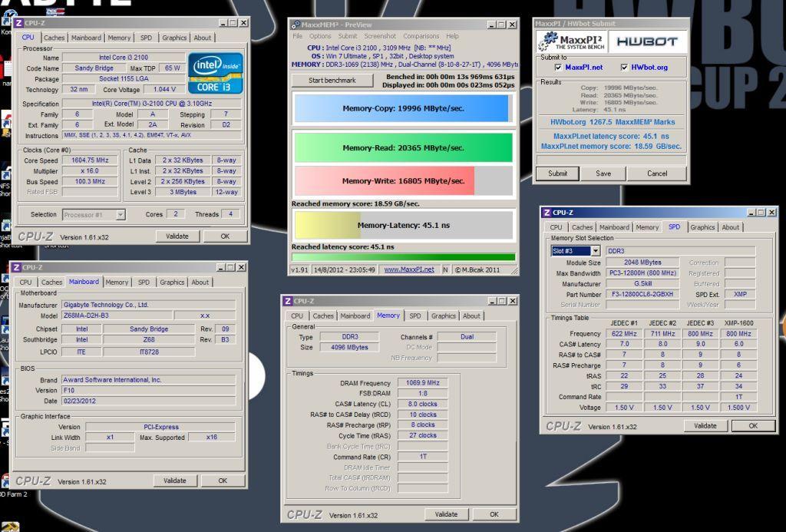Toggle the HWbot.org submit checkbox
This screenshot has width=786, height=532.
(624, 68)
